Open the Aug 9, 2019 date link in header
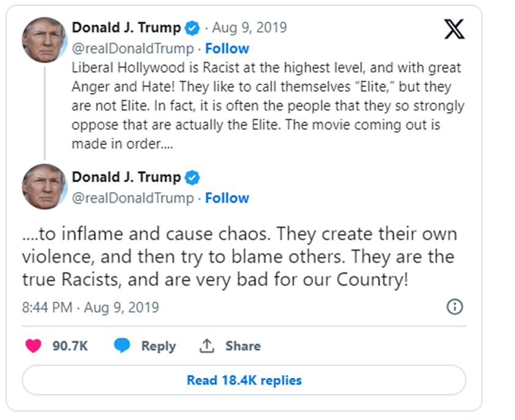This screenshot has height=420, width=515. [250, 28]
